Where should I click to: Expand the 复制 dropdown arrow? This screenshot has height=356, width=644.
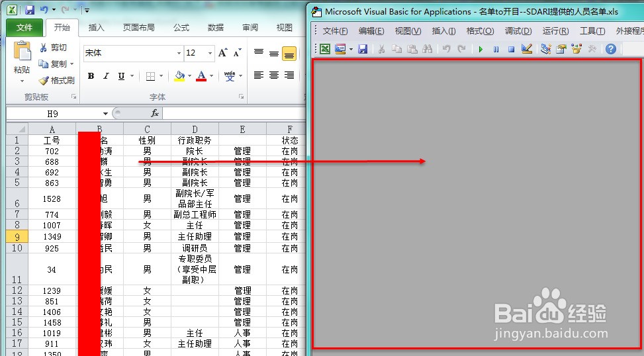[72, 64]
